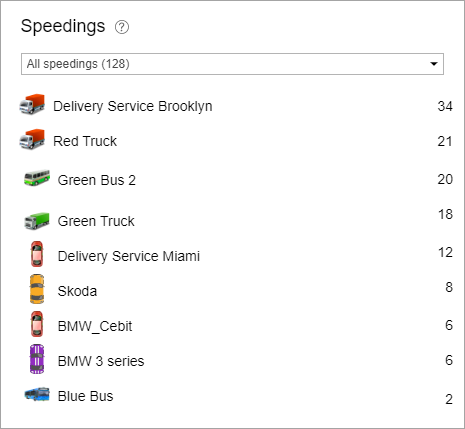Click the count 18 for Green Truck
465x429 pixels.
[445, 214]
